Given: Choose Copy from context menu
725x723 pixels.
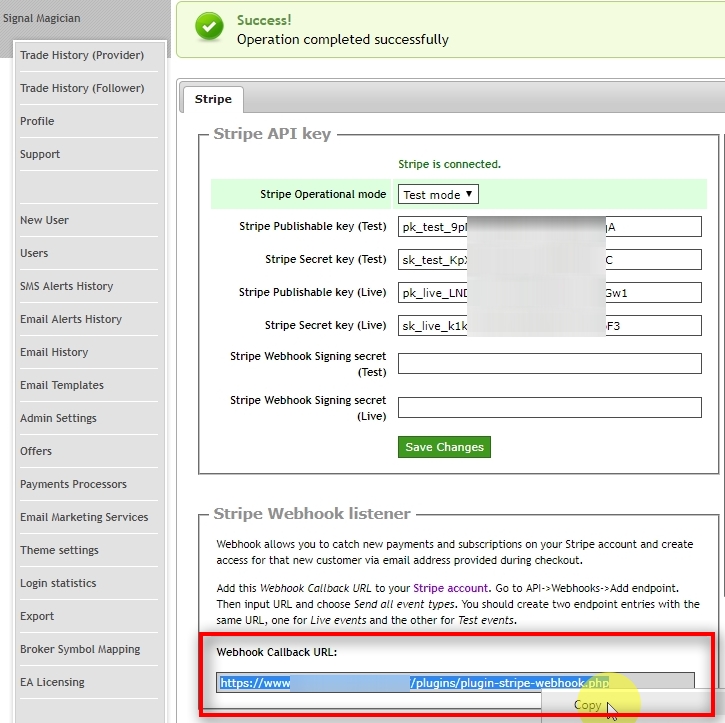Looking at the screenshot, I should [588, 705].
